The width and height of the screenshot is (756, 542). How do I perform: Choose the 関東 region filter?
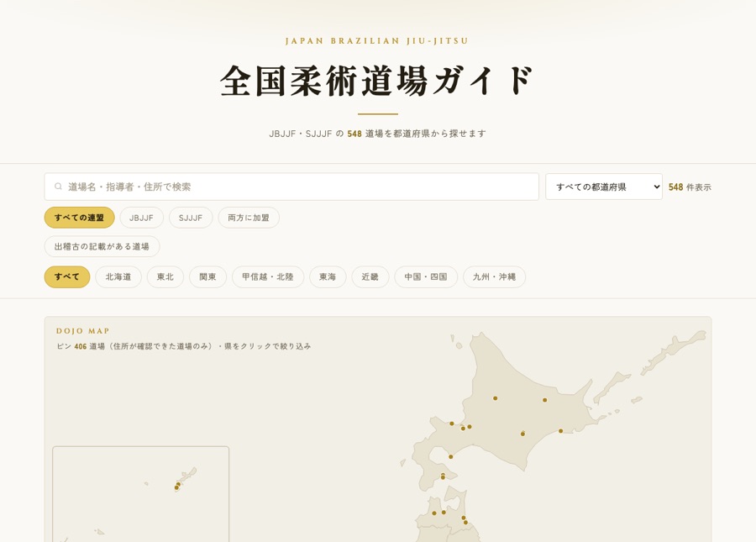pyautogui.click(x=207, y=276)
